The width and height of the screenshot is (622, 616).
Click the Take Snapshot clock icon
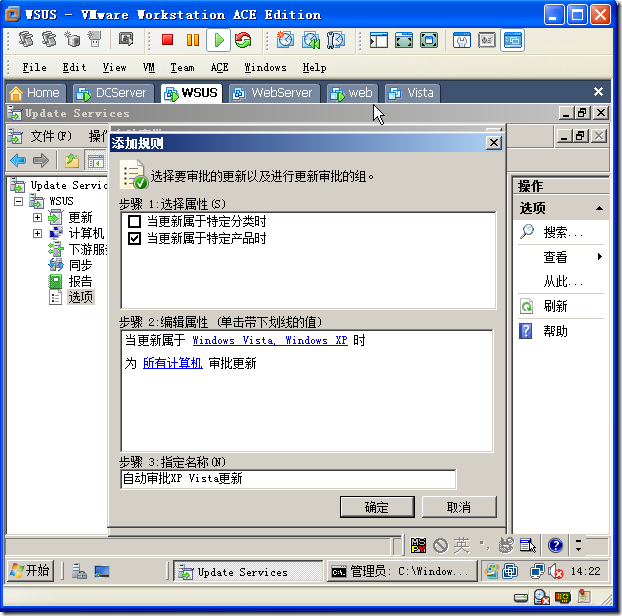[x=285, y=40]
